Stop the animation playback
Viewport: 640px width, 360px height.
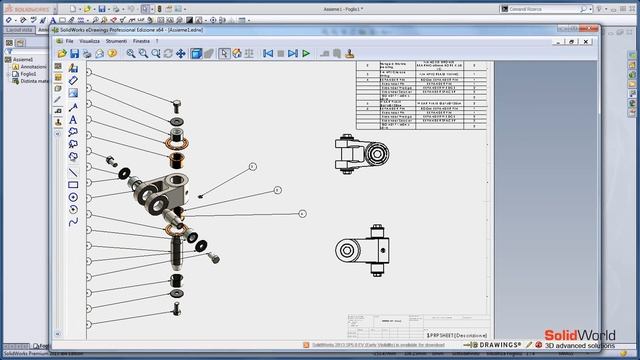coord(281,53)
